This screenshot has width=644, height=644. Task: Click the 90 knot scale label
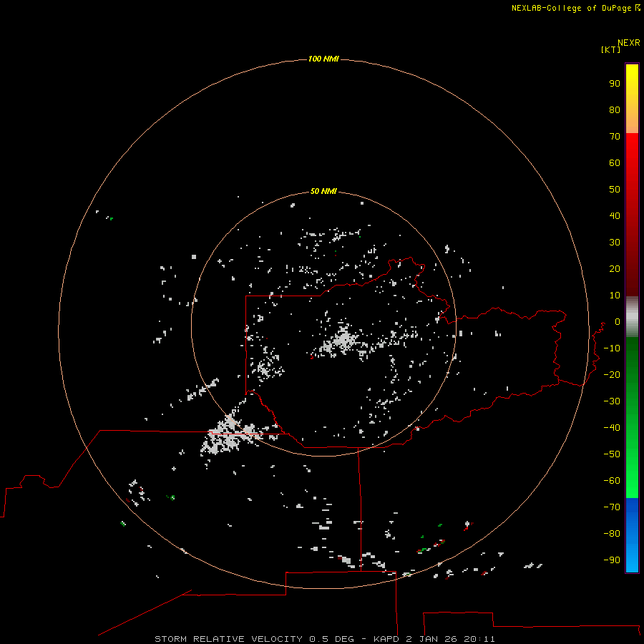click(x=615, y=84)
